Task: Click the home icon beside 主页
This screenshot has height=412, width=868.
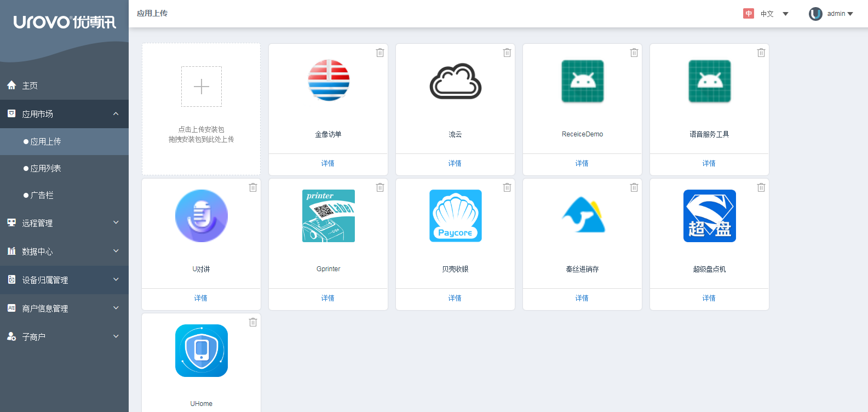Action: (12, 85)
